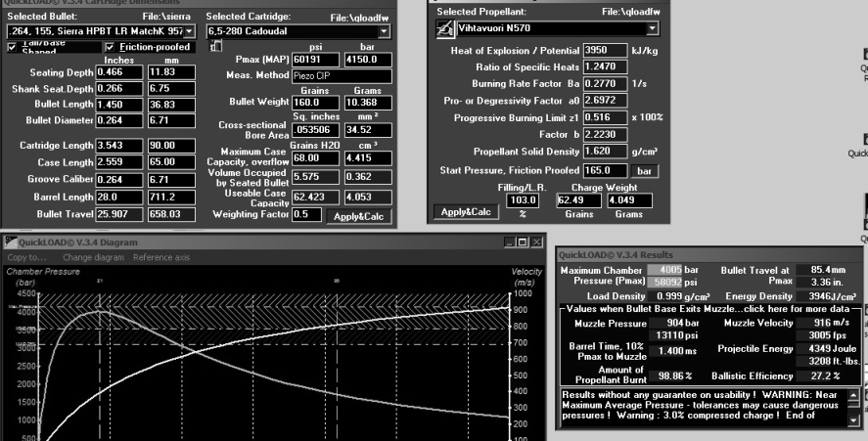This screenshot has width=868, height=441.
Task: Click the Maximum Chamber Pressure 4005 bar value
Action: pyautogui.click(x=664, y=270)
